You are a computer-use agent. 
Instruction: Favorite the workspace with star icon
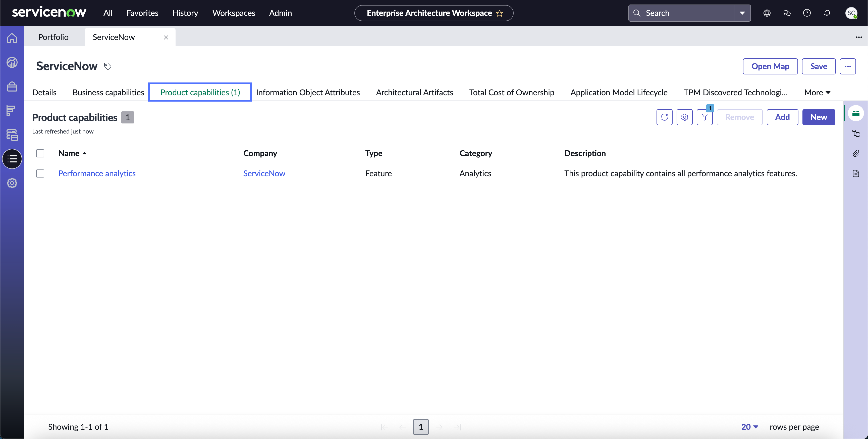500,13
